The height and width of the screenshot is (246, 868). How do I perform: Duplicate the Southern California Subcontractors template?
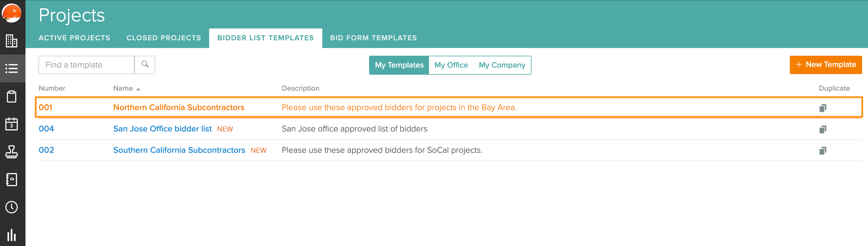[x=822, y=150]
